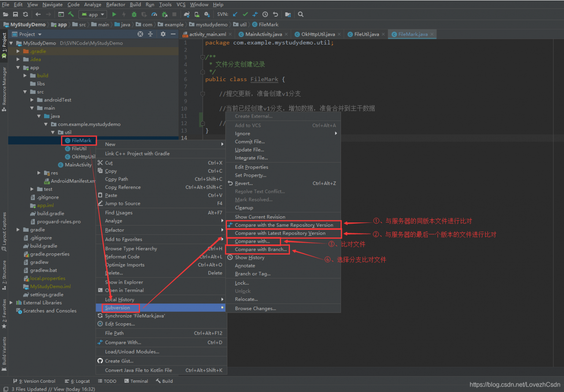
Task: Select Compare with Branch... menu entry
Action: (260, 249)
